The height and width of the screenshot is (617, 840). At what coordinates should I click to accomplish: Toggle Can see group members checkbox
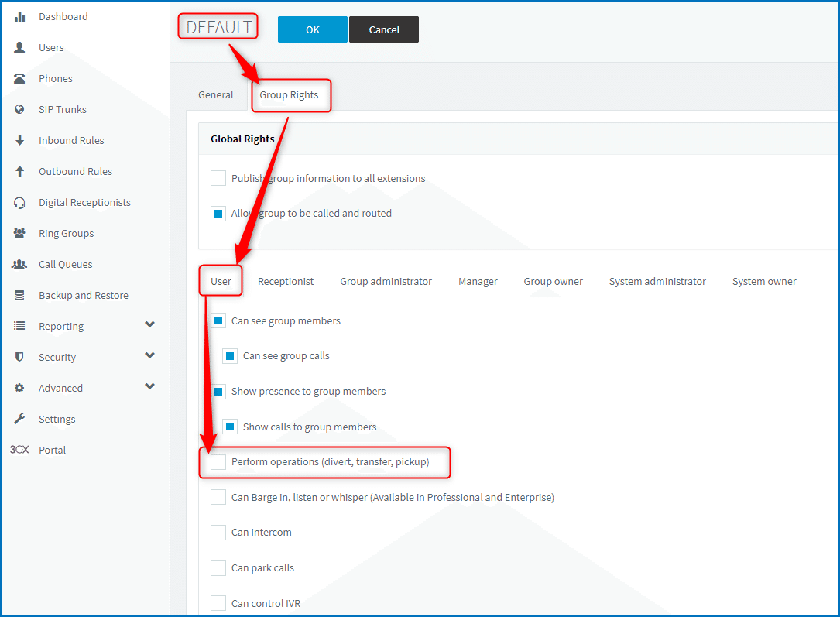point(218,320)
